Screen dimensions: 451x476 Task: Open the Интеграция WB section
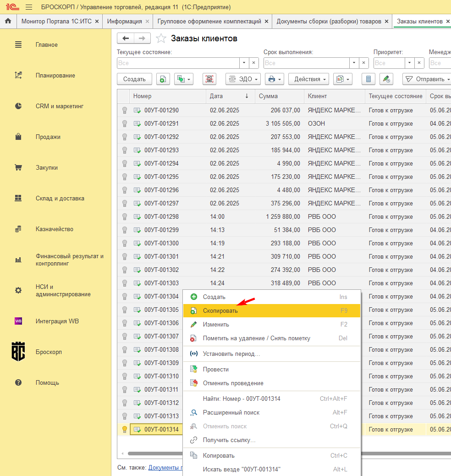tap(57, 321)
